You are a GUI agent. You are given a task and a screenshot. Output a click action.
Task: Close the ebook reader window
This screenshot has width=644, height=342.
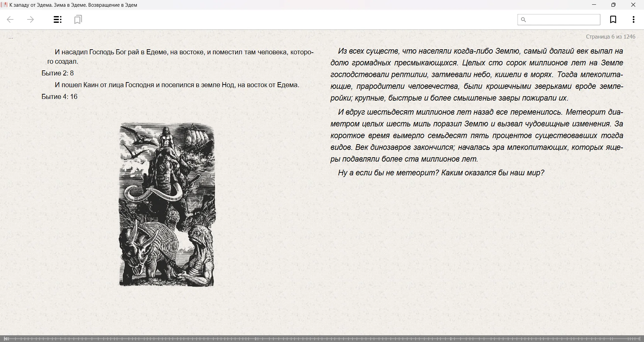point(633,5)
